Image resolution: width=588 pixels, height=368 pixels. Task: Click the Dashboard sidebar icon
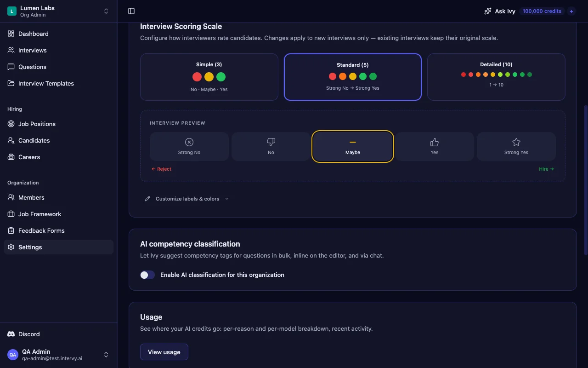click(x=11, y=34)
